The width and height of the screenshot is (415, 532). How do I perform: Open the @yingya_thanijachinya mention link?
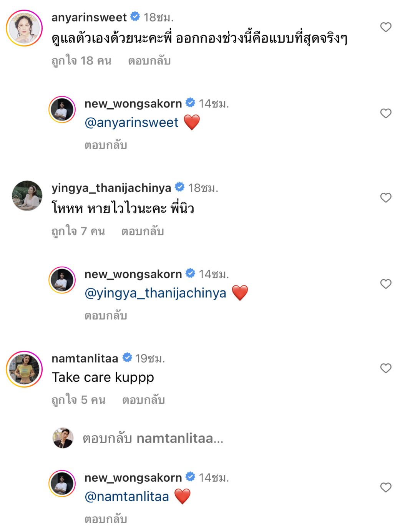155,293
